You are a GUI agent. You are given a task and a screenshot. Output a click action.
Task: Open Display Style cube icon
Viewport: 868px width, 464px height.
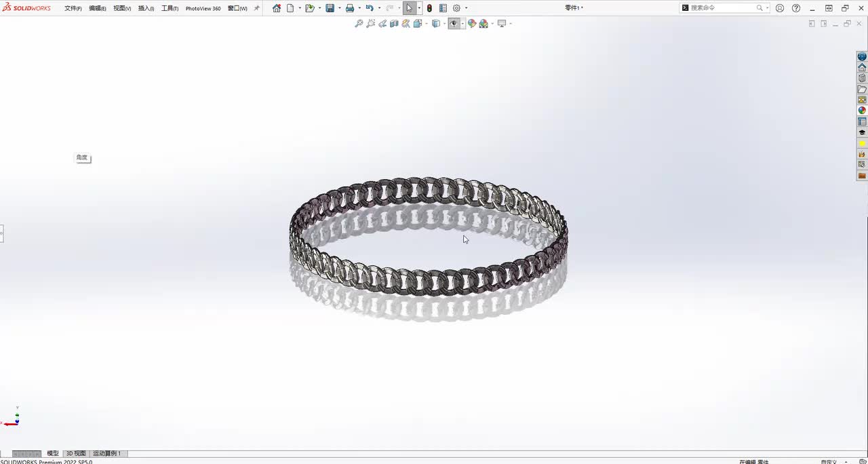(x=436, y=24)
